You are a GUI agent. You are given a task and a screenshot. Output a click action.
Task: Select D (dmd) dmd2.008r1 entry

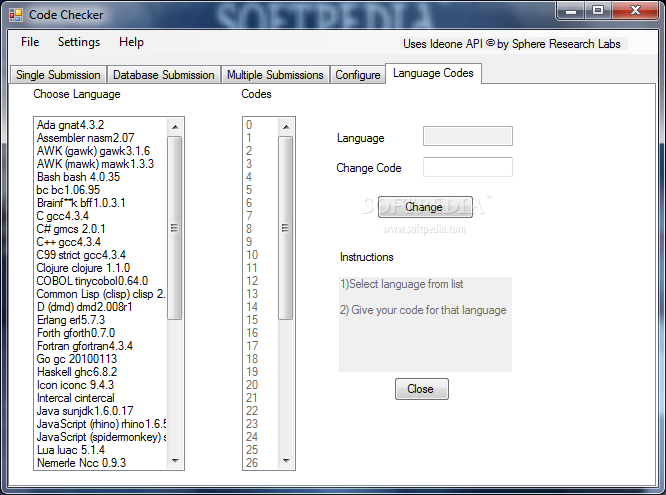pyautogui.click(x=101, y=307)
